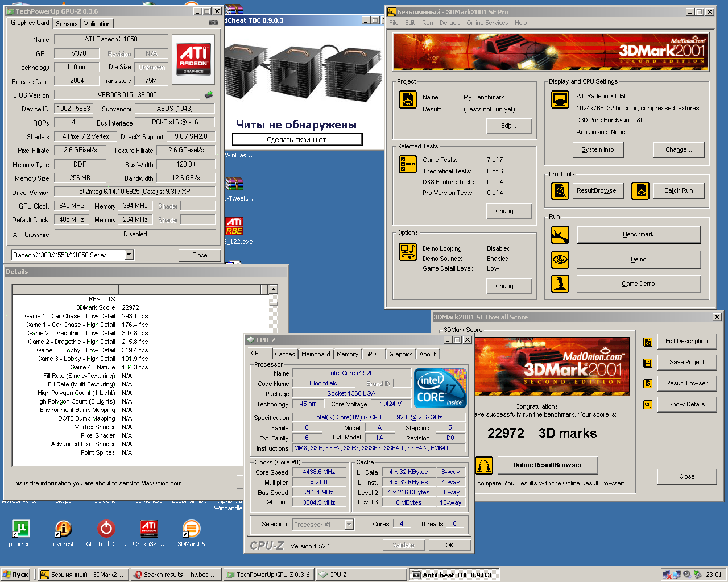This screenshot has width=728, height=582.
Task: Open the Processor #1 selection dropdown
Action: coord(349,525)
